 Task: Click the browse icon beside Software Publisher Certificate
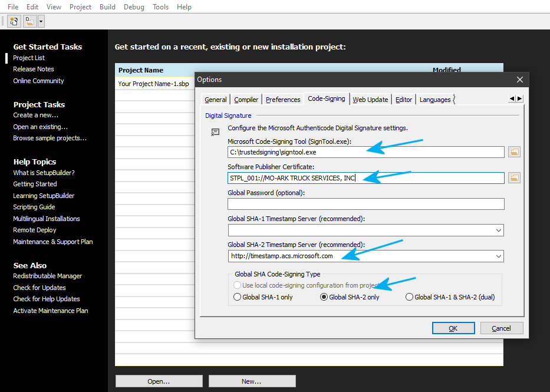click(x=513, y=177)
